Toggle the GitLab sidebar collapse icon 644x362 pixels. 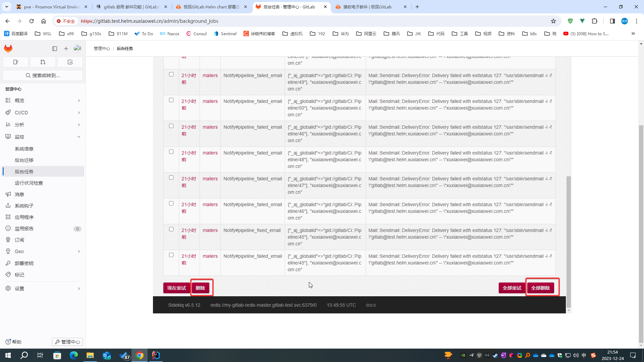(x=55, y=49)
